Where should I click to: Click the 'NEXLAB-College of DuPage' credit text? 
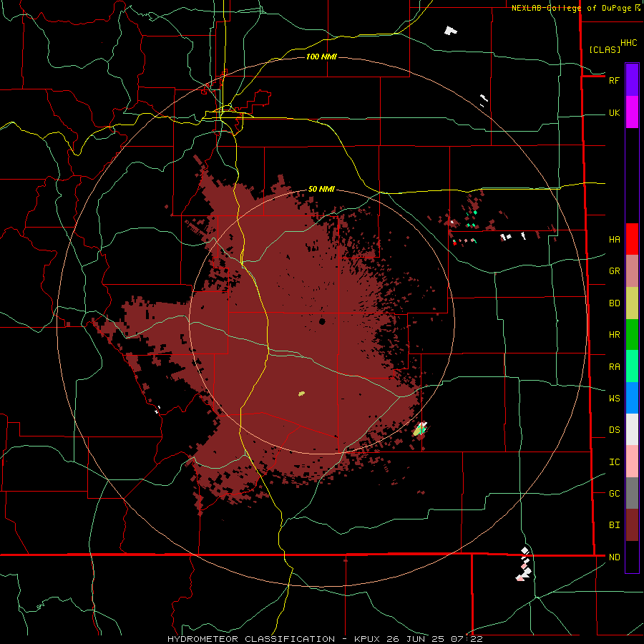tap(571, 8)
